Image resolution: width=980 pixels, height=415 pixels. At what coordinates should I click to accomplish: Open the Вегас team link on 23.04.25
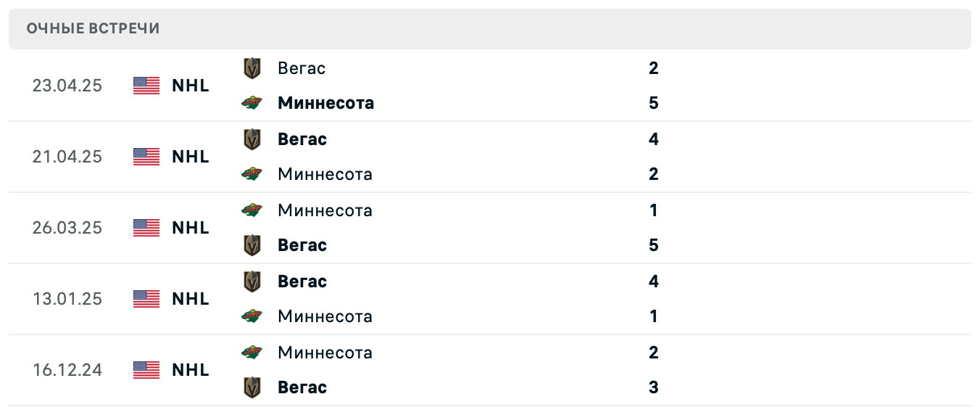302,68
